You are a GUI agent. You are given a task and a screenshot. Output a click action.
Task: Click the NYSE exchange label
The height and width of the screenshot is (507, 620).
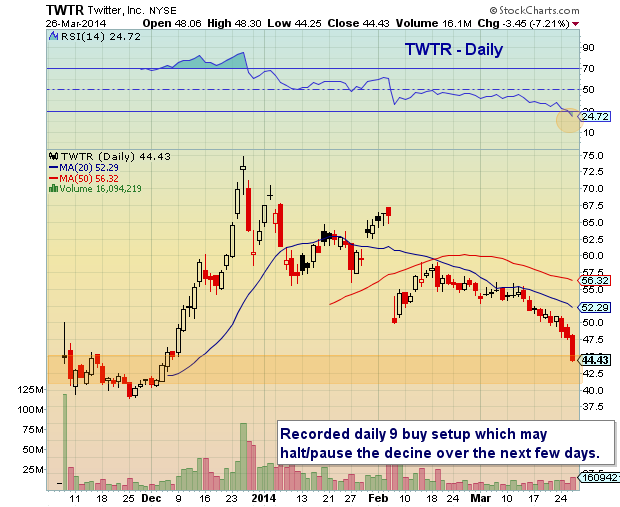pos(163,11)
